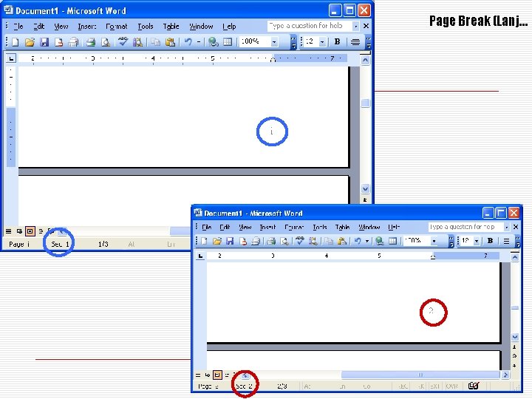The width and height of the screenshot is (532, 399).
Task: Click Print Preview icon in bottom Word window
Action: [x=284, y=241]
